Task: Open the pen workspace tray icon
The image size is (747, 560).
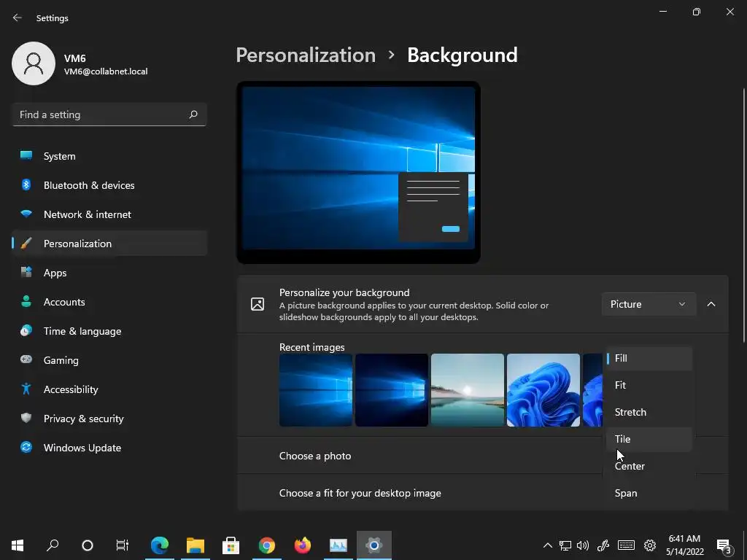Action: pos(603,545)
